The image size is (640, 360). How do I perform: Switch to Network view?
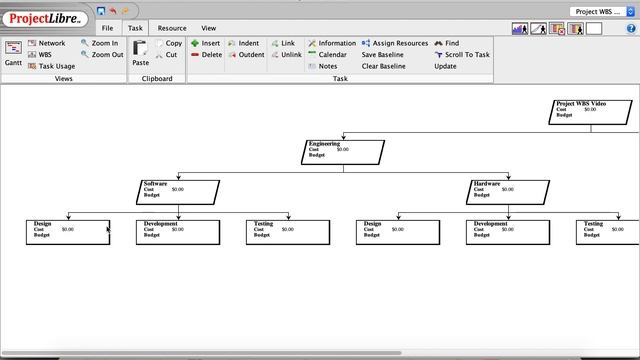[x=47, y=43]
